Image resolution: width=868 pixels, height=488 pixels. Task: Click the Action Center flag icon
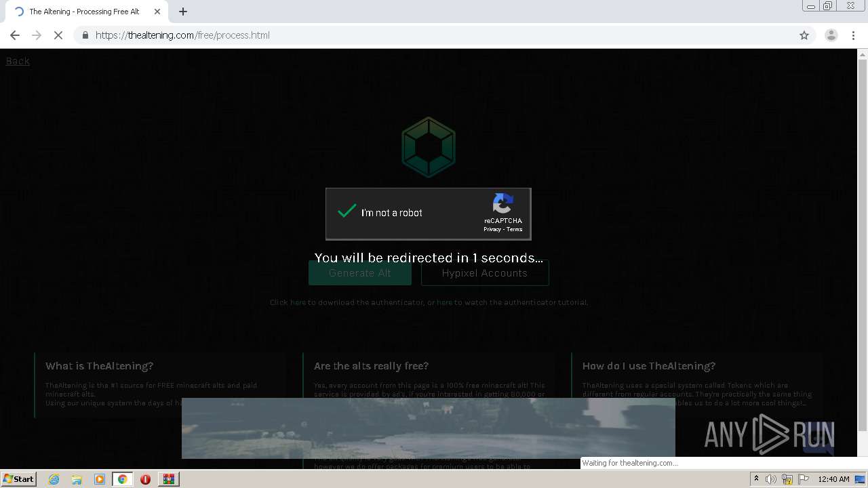(x=804, y=479)
